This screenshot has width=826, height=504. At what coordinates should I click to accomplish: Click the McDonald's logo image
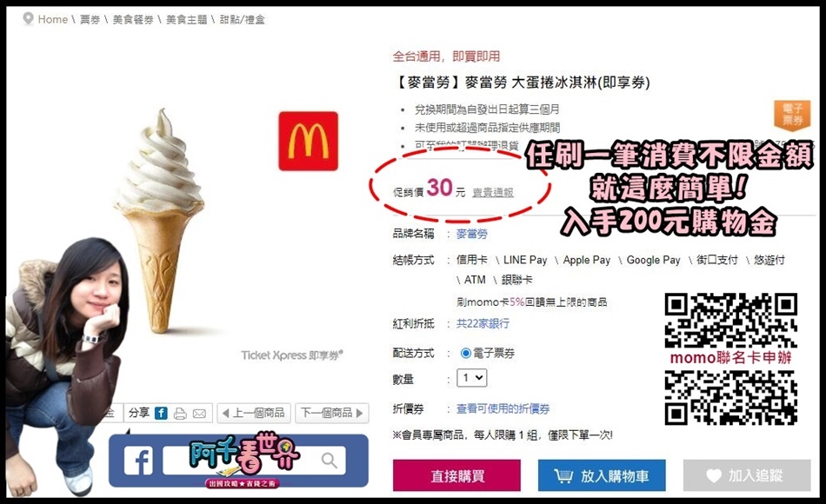tap(308, 141)
